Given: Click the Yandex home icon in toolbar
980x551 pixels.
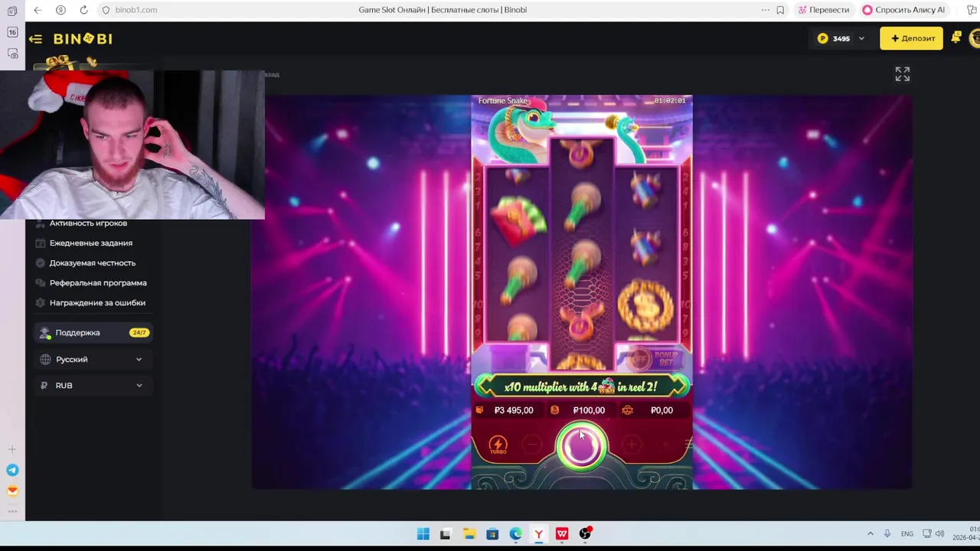Looking at the screenshot, I should coord(60,10).
